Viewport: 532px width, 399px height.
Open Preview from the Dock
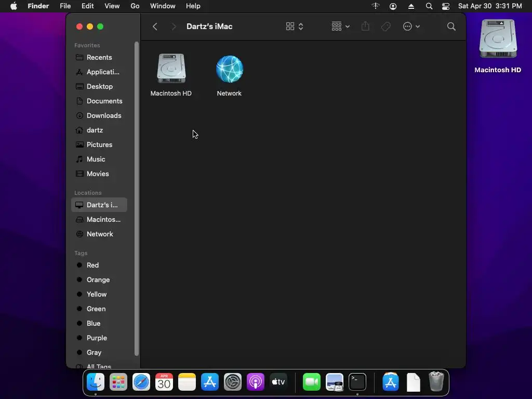click(x=335, y=382)
